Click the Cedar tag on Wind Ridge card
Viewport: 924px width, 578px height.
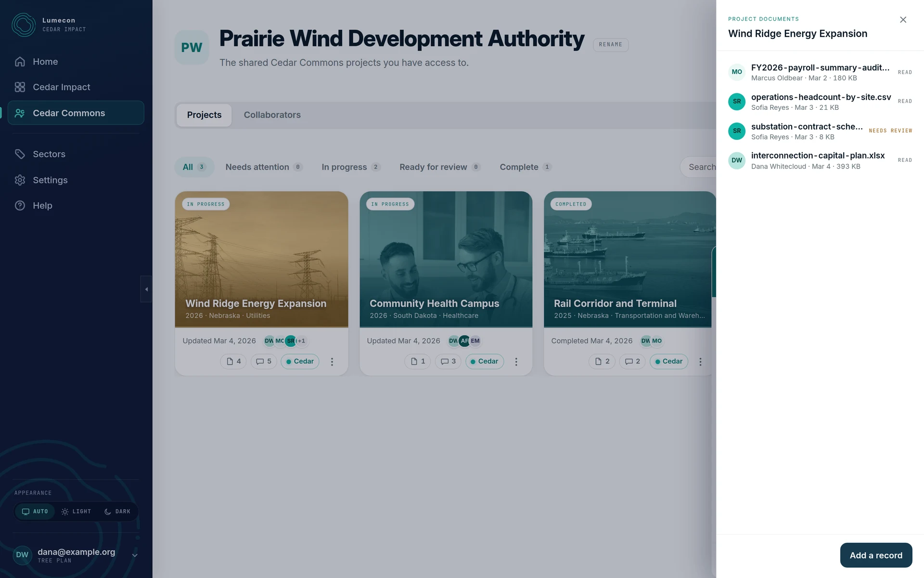[x=300, y=362]
